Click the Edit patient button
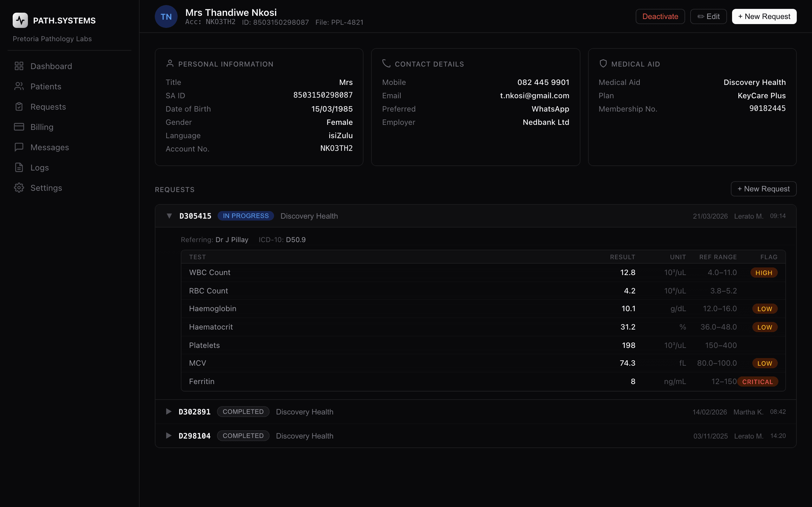This screenshot has width=812, height=507. point(708,16)
